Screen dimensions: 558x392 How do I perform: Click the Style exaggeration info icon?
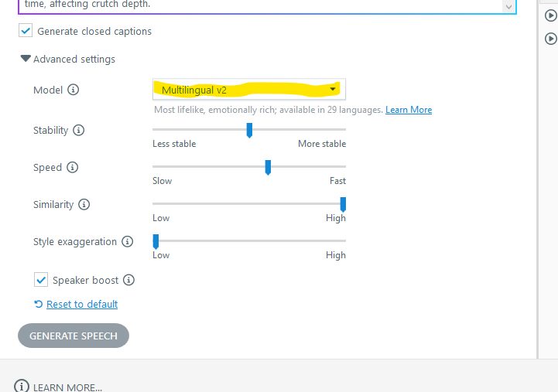pos(128,242)
